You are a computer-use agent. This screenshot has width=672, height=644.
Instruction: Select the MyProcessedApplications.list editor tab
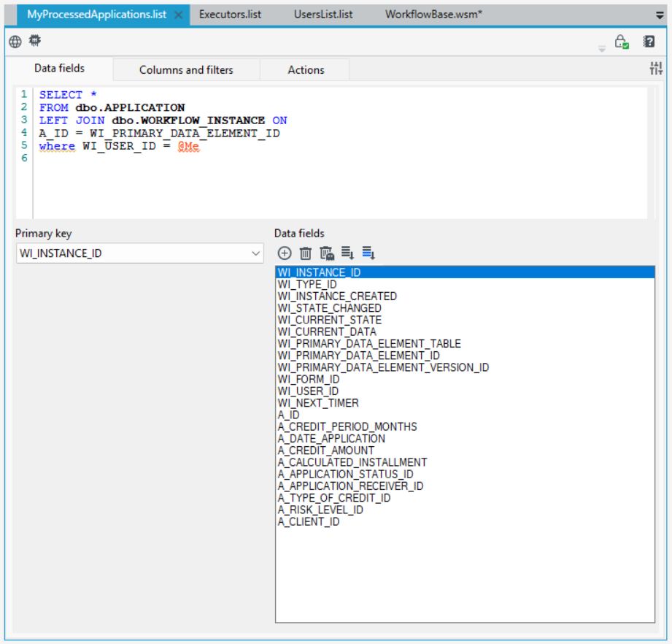[x=97, y=15]
